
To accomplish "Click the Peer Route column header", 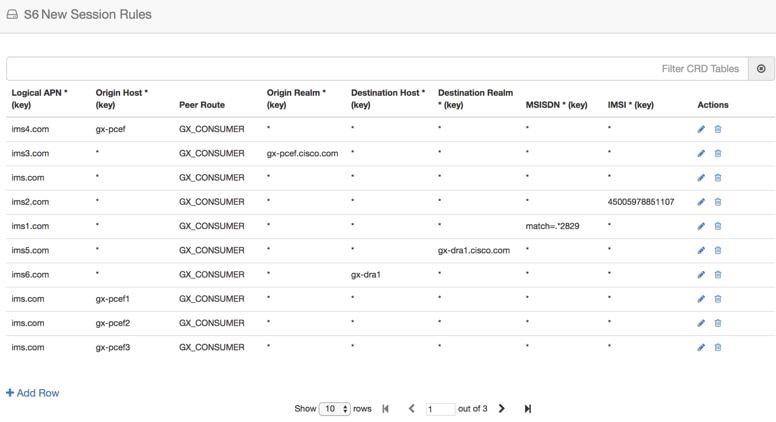I will pos(202,105).
